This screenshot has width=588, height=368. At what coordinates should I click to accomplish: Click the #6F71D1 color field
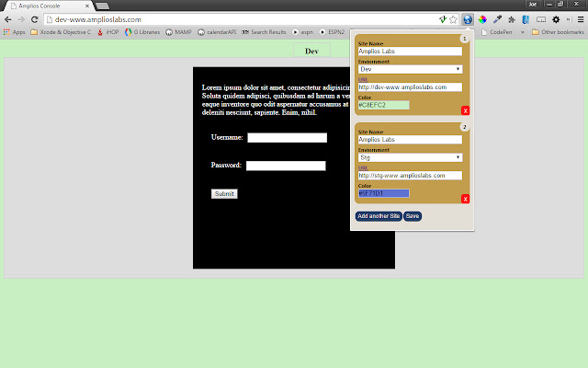(384, 193)
